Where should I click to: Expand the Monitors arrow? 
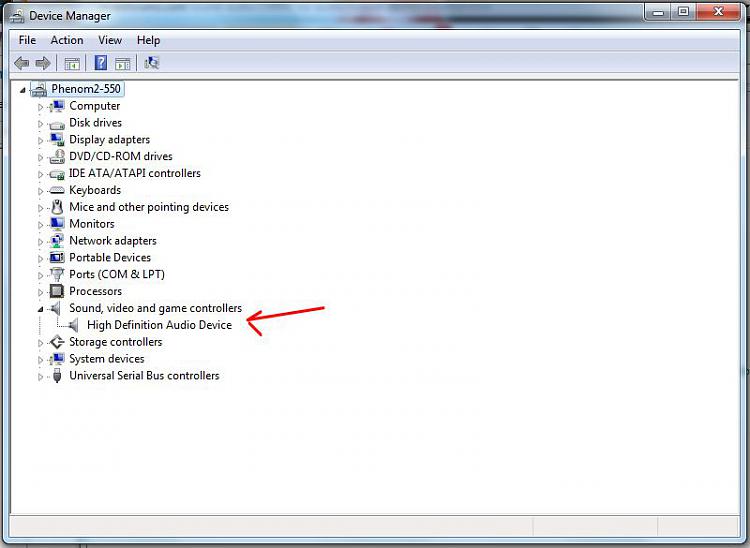click(40, 225)
